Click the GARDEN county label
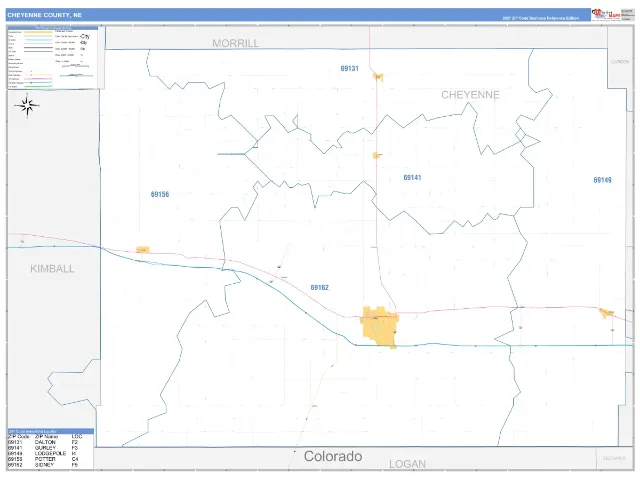This screenshot has width=640, height=480. pos(620,62)
